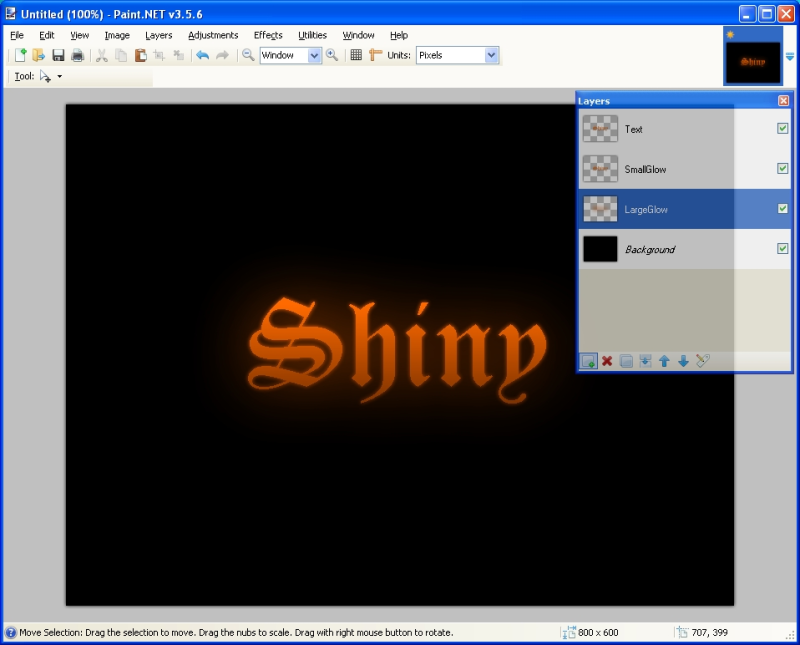
Task: Click the Undo arrow icon
Action: tap(203, 56)
